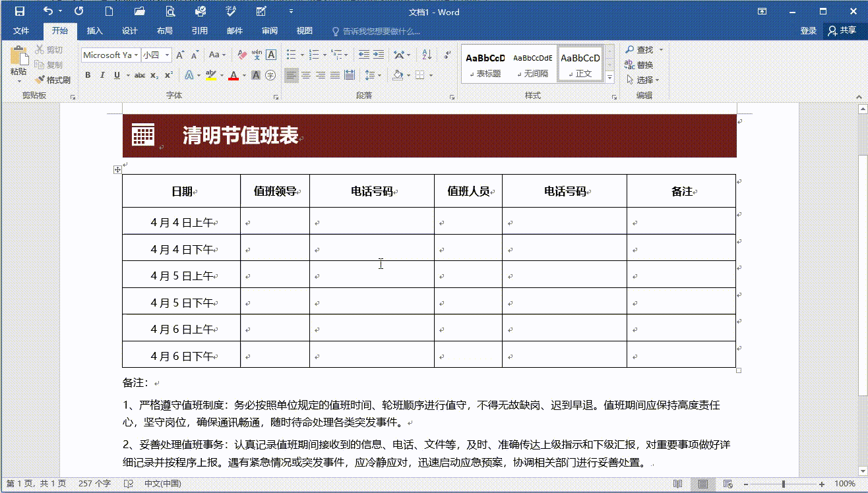Toggle bold formatting

click(88, 75)
